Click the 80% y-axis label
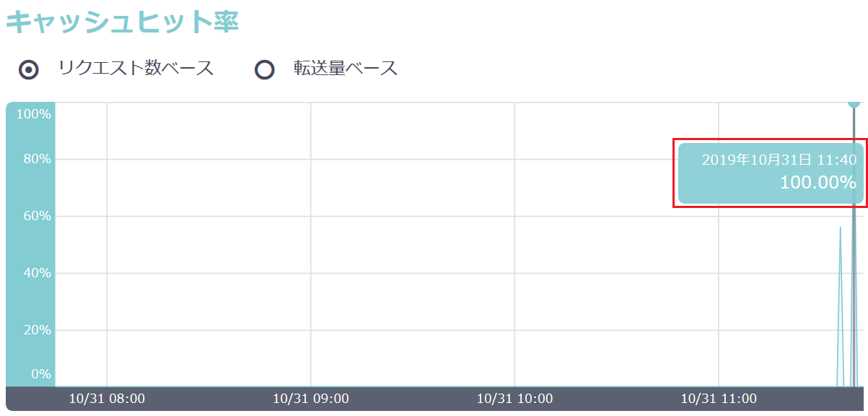 [x=36, y=159]
